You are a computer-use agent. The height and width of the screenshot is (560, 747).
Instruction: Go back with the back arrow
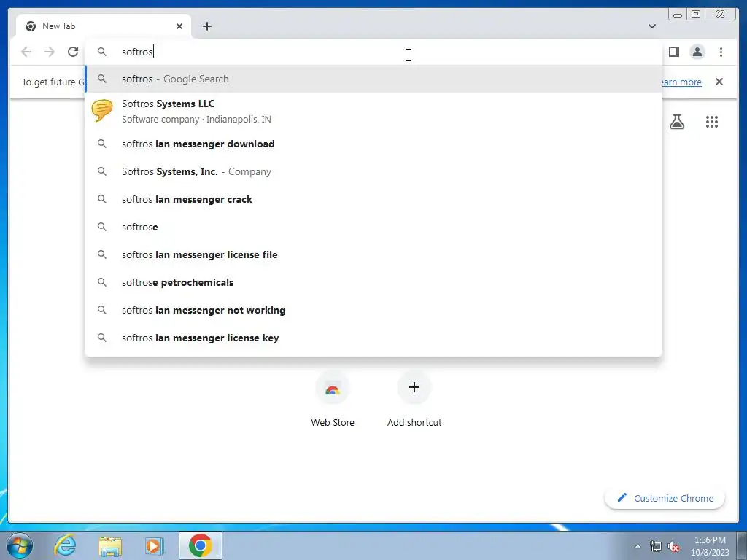click(x=26, y=52)
